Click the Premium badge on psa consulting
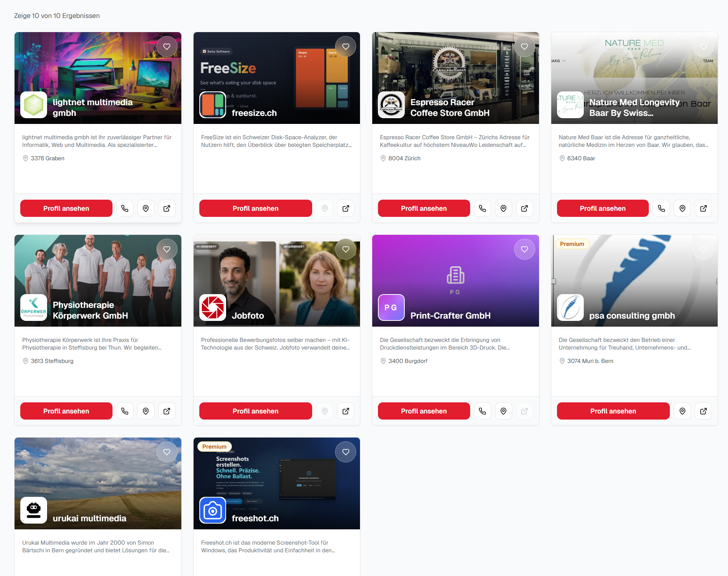Viewport: 728px width, 576px height. click(572, 244)
